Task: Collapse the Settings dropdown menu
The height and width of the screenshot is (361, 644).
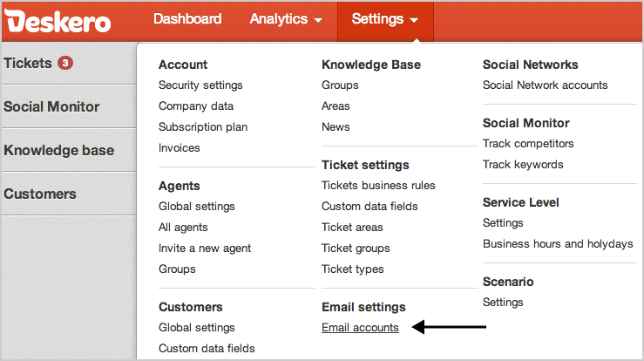Action: (x=384, y=19)
